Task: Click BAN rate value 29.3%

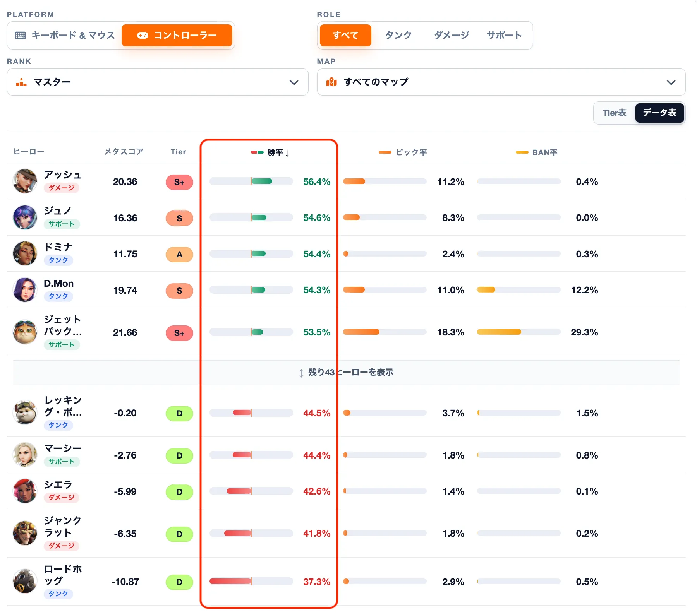Action: 584,332
